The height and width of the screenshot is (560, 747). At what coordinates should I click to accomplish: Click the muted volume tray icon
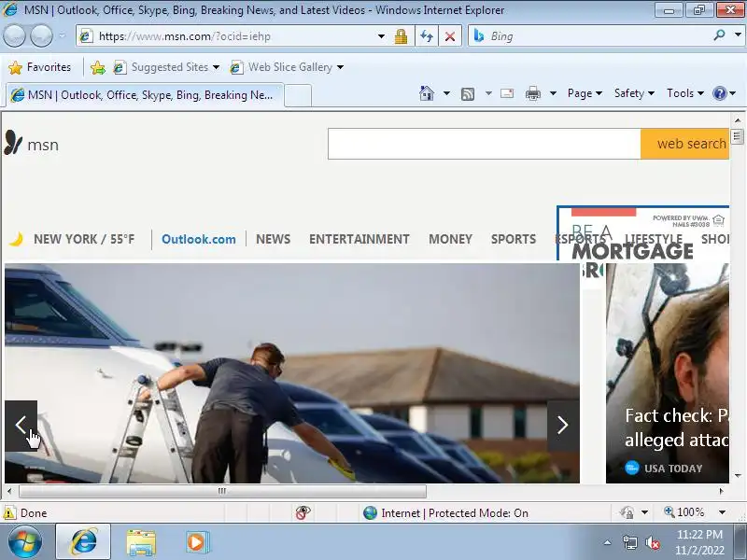click(652, 542)
